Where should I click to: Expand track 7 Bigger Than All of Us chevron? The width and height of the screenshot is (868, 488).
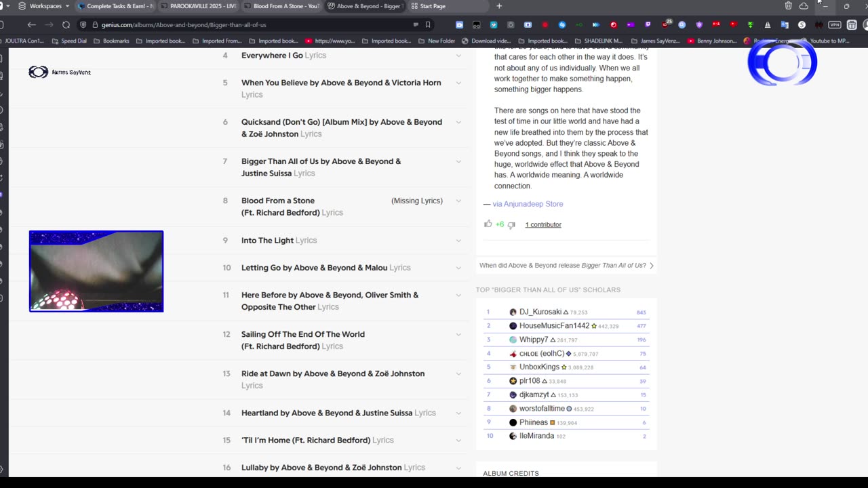tap(458, 161)
